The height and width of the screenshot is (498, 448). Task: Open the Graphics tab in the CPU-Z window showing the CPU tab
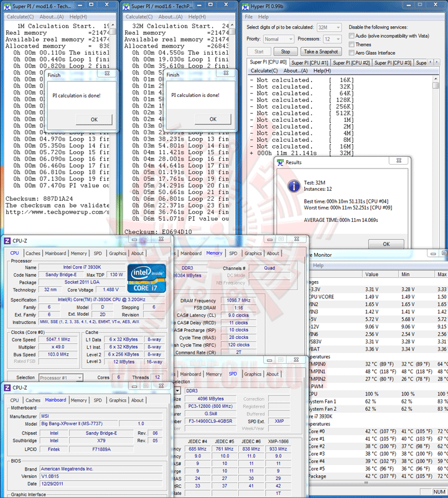pyautogui.click(x=118, y=254)
